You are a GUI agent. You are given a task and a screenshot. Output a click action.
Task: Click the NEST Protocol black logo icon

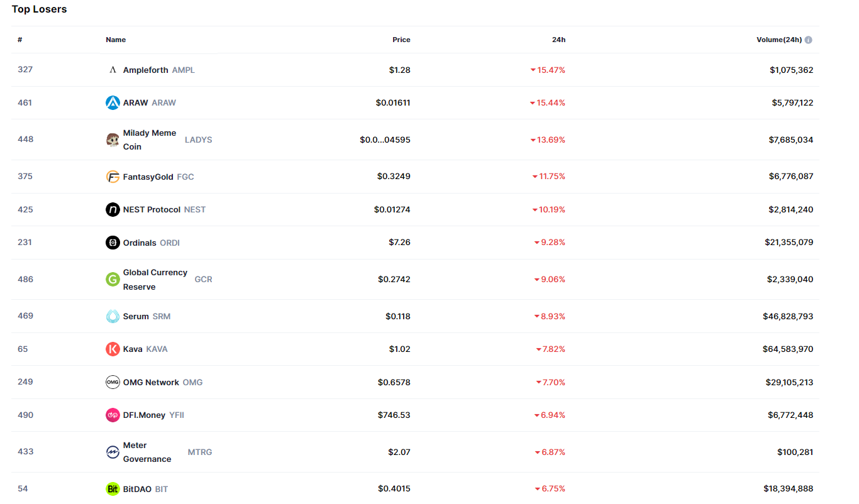point(113,209)
